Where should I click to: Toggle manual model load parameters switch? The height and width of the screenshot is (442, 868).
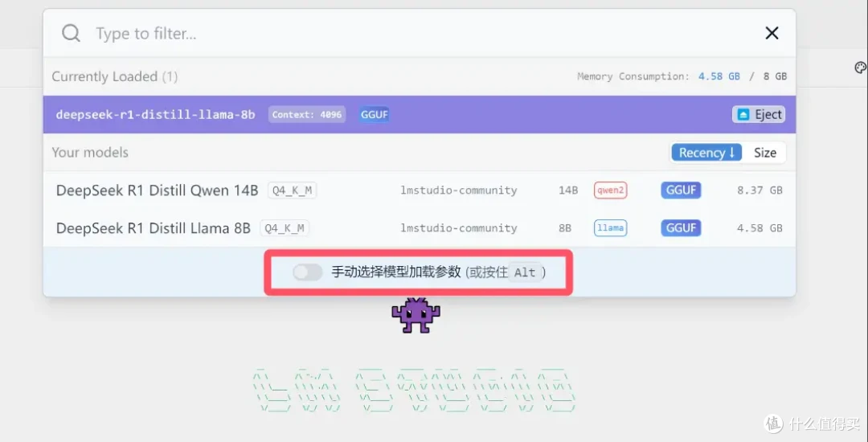pos(307,272)
